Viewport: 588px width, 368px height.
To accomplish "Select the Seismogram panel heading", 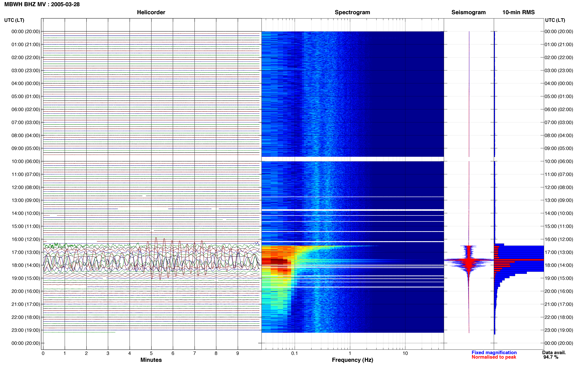I will pyautogui.click(x=468, y=12).
